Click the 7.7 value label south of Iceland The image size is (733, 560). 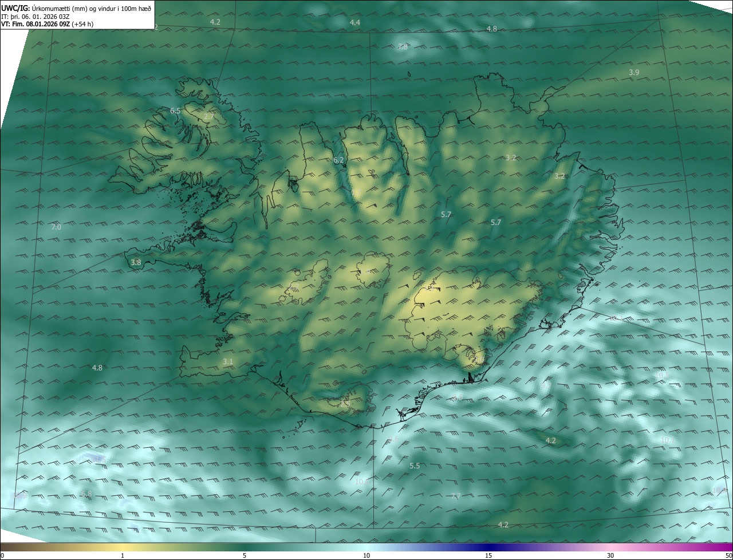[x=456, y=496]
